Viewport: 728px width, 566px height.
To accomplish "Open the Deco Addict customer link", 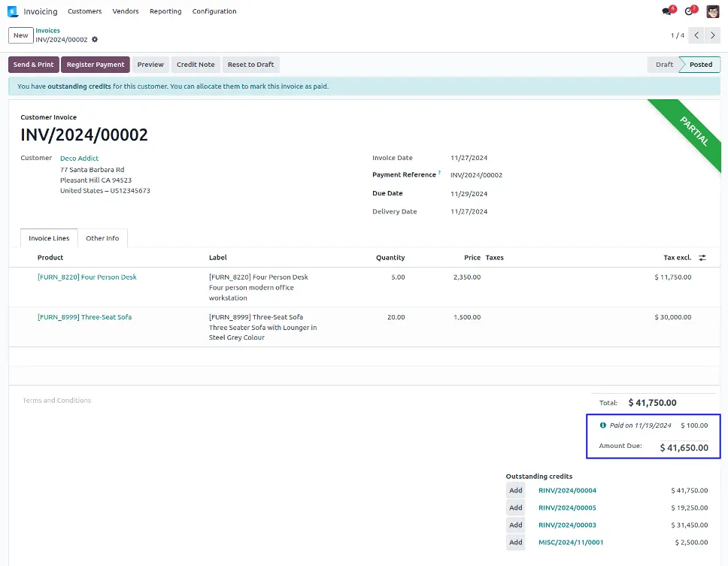I will tap(79, 159).
